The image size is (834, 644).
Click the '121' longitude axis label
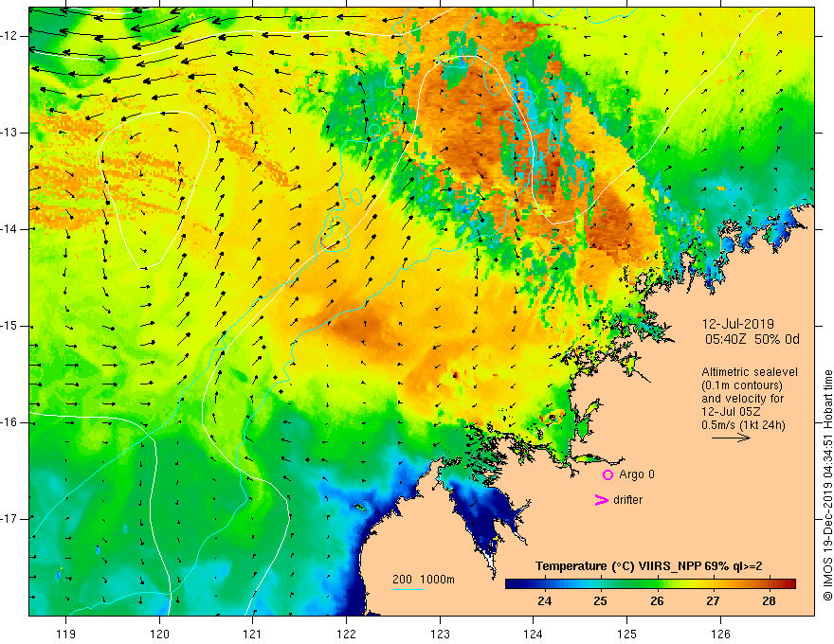coord(253,635)
